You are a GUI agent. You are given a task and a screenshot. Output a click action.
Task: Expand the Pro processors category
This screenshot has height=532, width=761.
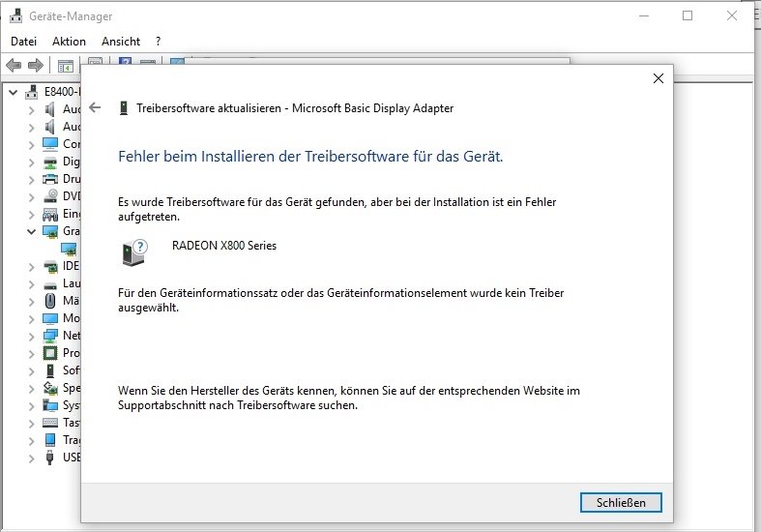[32, 355]
